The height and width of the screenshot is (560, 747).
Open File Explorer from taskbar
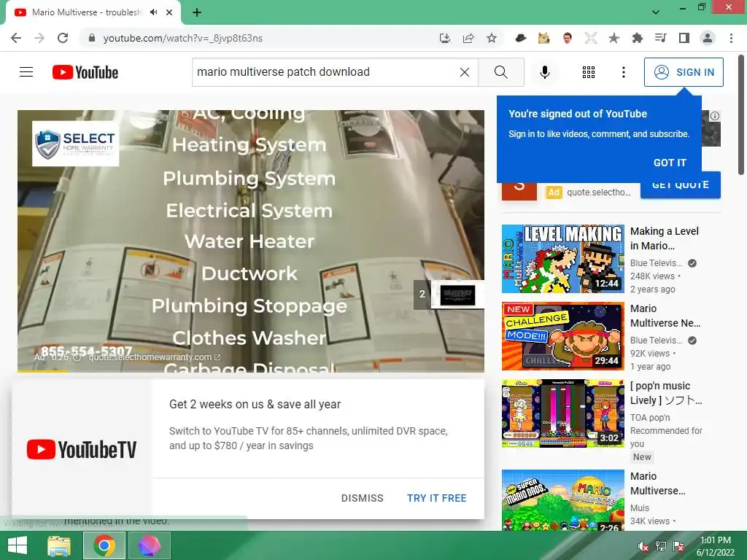pyautogui.click(x=59, y=545)
